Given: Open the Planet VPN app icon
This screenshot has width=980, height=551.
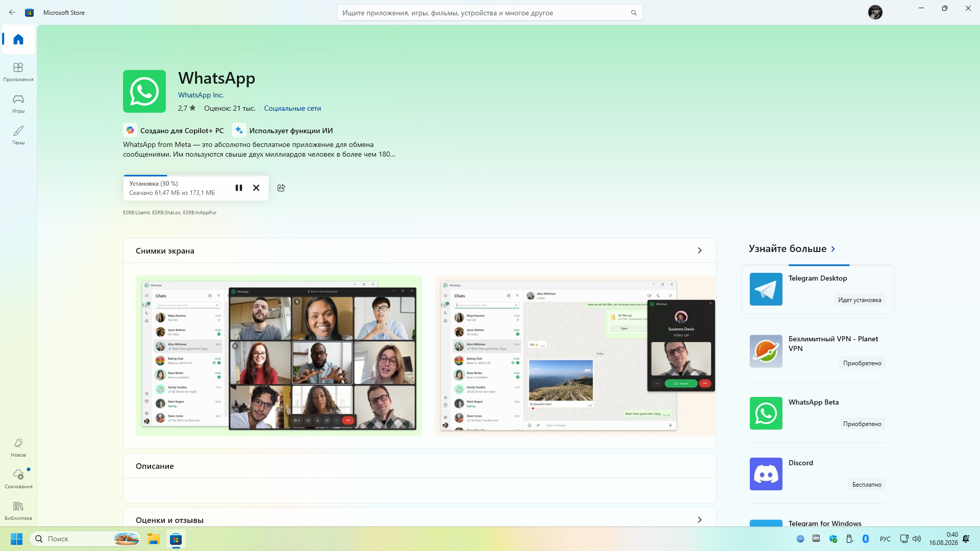Looking at the screenshot, I should 766,351.
